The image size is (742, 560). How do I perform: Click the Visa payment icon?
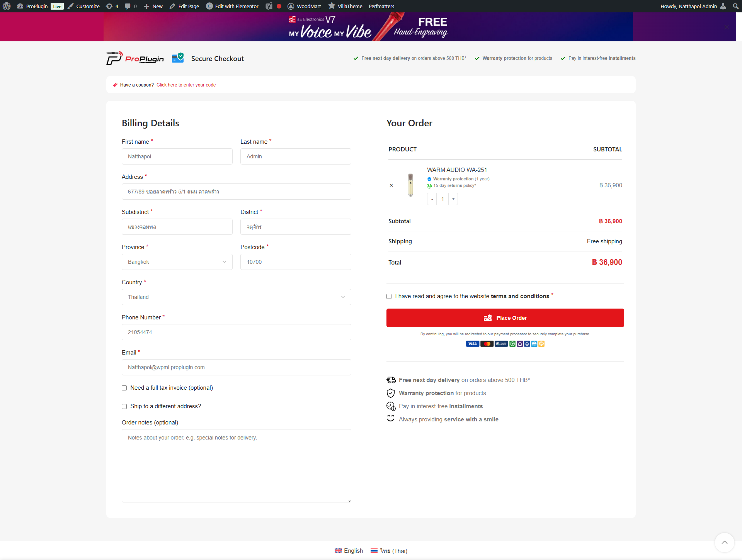(x=472, y=344)
